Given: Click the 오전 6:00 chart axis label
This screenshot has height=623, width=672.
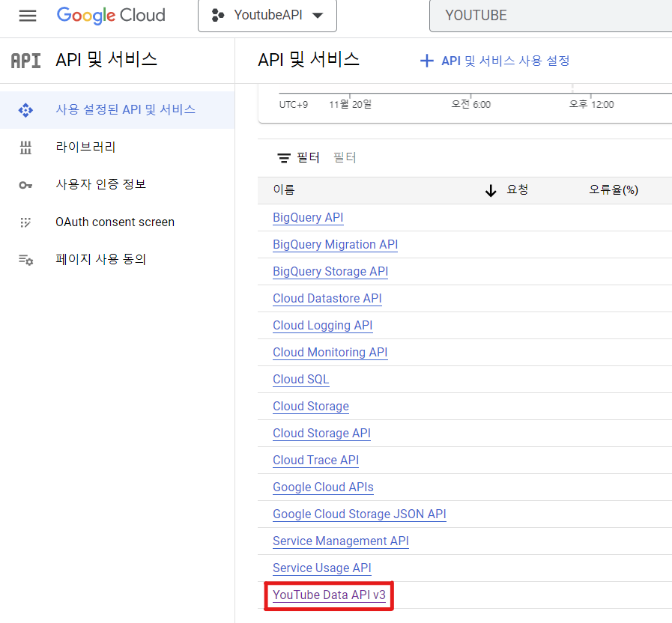Looking at the screenshot, I should tap(471, 105).
